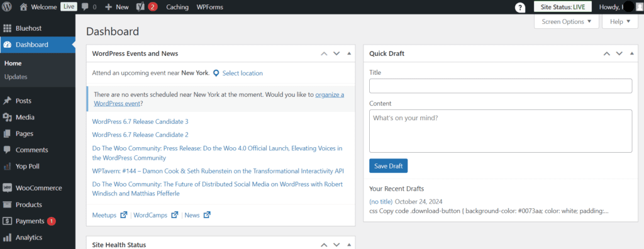Open Pages from the sidebar

coord(38,133)
